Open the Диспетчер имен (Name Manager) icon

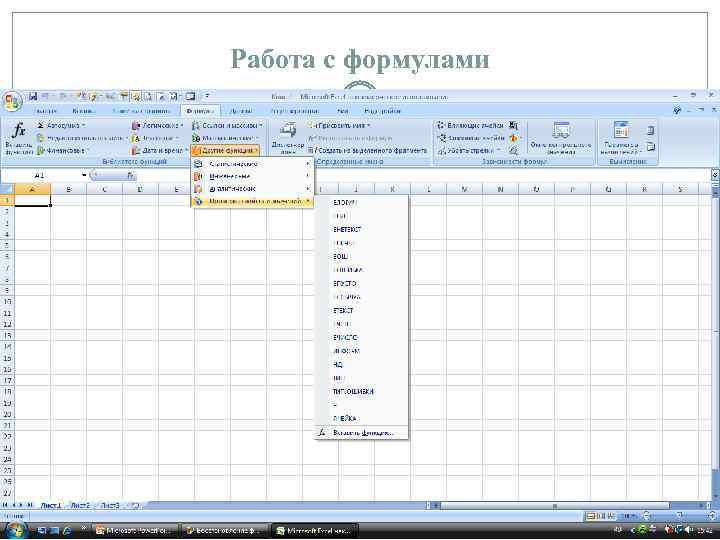pyautogui.click(x=287, y=138)
